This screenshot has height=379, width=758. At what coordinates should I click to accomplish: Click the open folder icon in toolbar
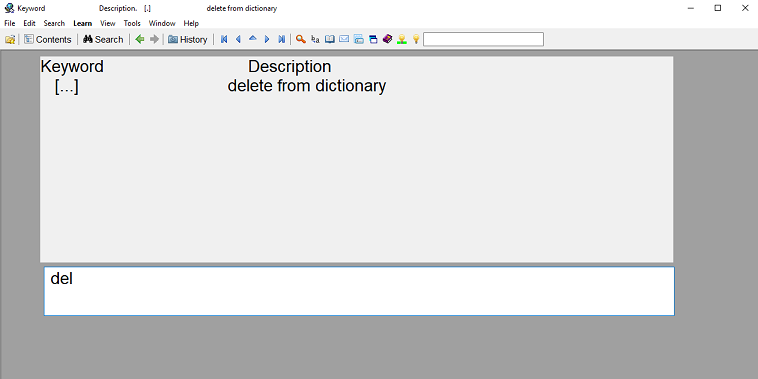(x=10, y=40)
